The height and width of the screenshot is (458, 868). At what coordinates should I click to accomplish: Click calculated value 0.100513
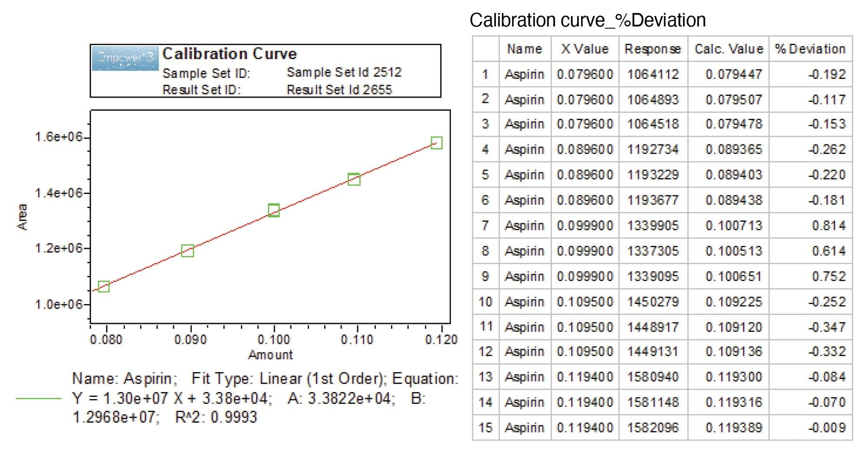734,251
